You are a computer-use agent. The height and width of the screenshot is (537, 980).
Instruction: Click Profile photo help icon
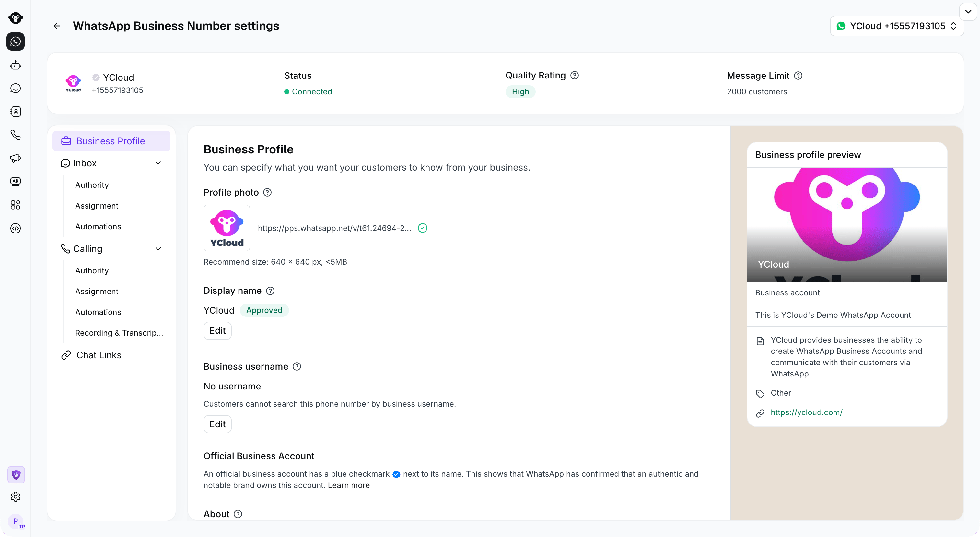coord(267,193)
